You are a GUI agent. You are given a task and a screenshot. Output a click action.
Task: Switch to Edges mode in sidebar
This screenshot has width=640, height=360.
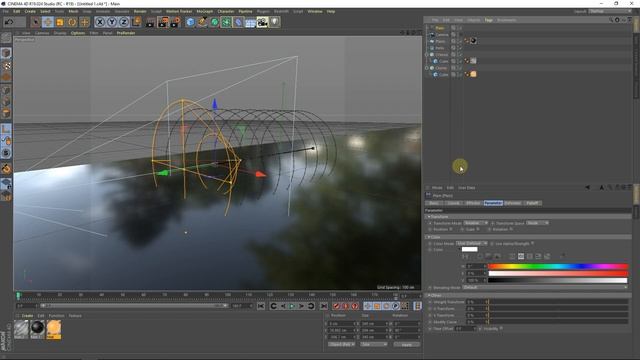[x=6, y=102]
